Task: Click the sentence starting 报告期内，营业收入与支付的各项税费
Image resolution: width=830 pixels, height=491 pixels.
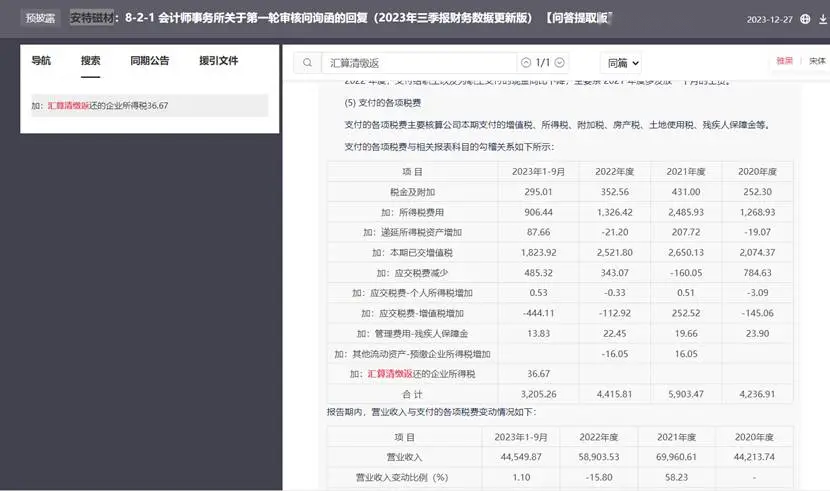Action: (x=431, y=412)
